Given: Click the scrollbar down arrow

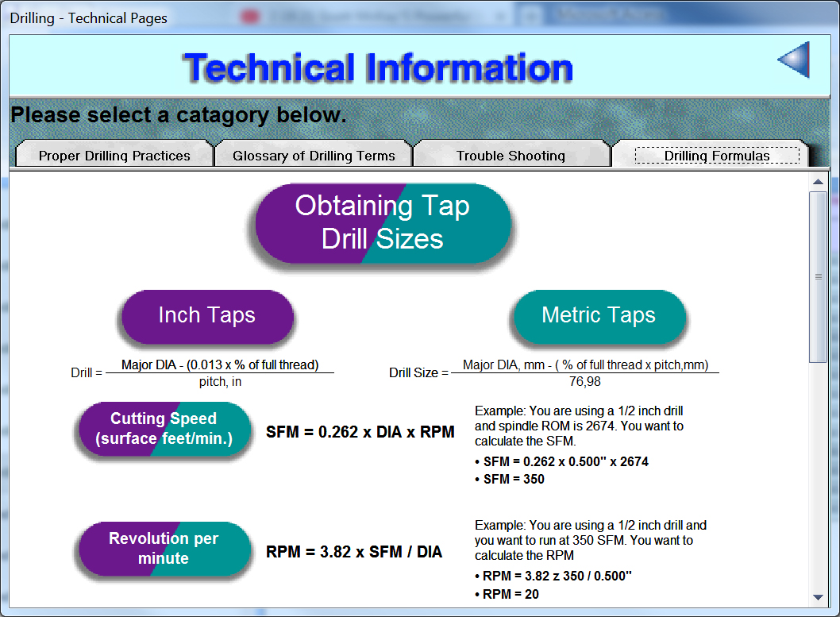Looking at the screenshot, I should coord(818,597).
